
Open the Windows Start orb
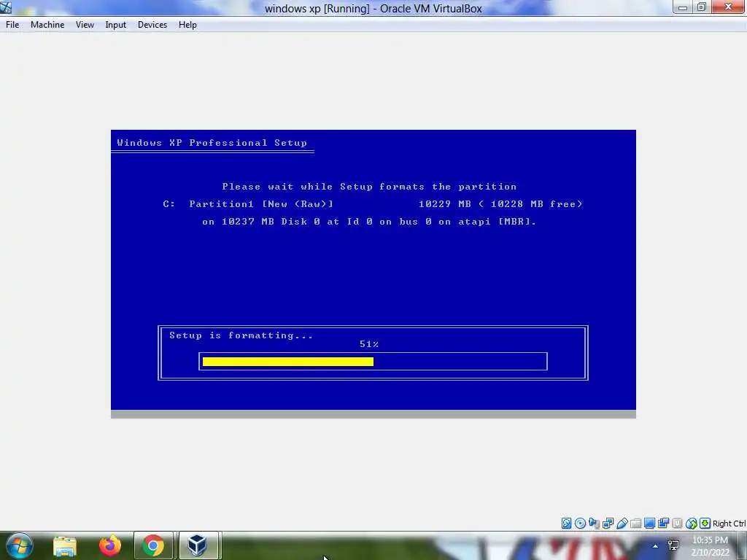coord(20,545)
